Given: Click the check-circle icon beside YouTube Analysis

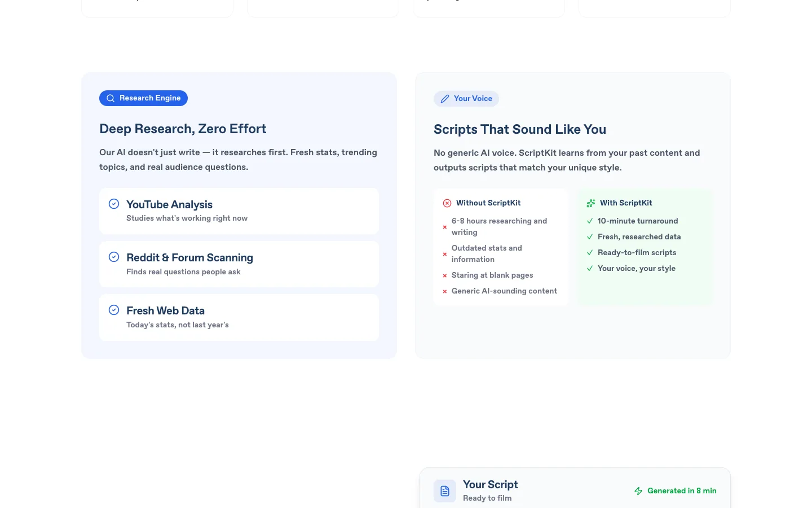Looking at the screenshot, I should click(114, 204).
